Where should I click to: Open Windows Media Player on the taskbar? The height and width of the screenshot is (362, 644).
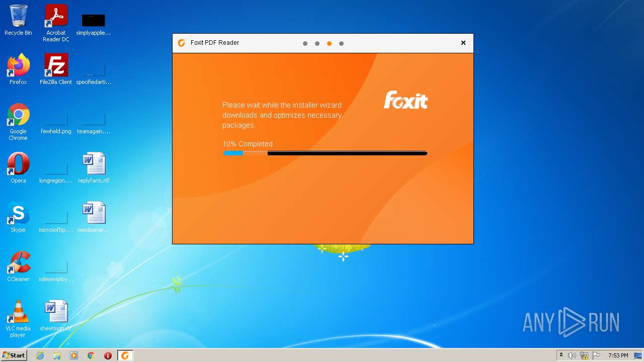pos(74,355)
